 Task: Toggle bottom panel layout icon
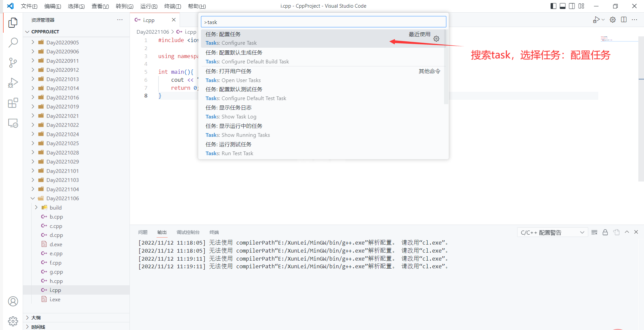tap(563, 6)
